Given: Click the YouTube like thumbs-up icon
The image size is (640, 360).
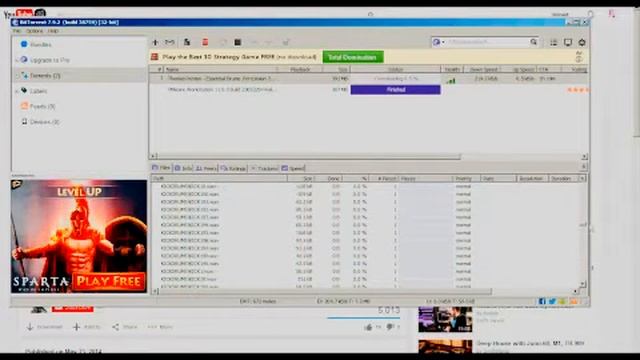Looking at the screenshot, I should (x=368, y=327).
